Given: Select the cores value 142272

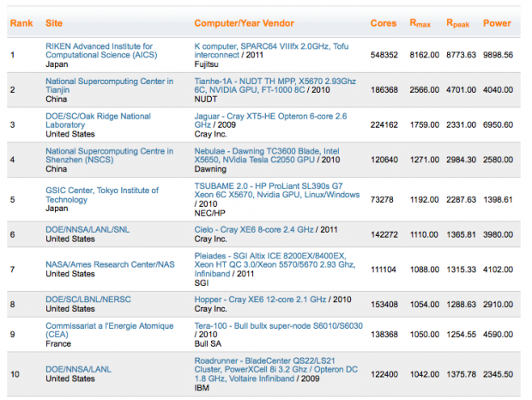Looking at the screenshot, I should 384,234.
